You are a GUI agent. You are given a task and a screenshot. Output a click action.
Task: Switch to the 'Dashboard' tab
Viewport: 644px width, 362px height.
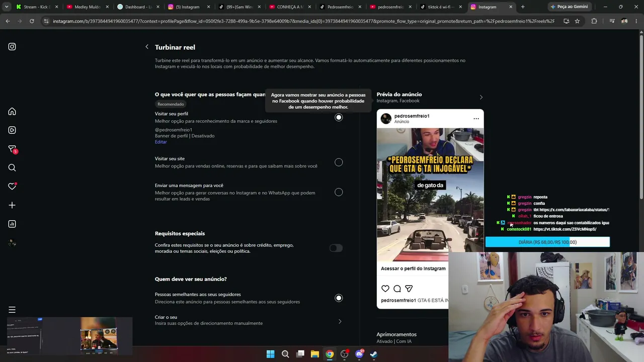pos(138,7)
